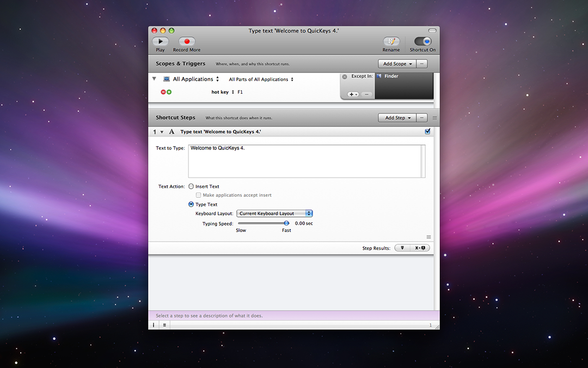Click the window resize grip at bottom right
Screen dimensions: 588x368
click(x=437, y=327)
